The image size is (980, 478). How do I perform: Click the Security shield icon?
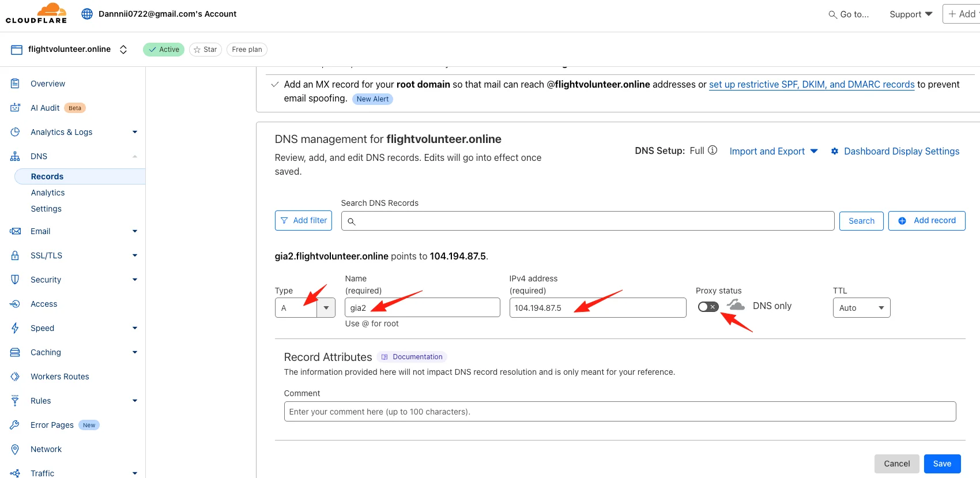coord(16,280)
